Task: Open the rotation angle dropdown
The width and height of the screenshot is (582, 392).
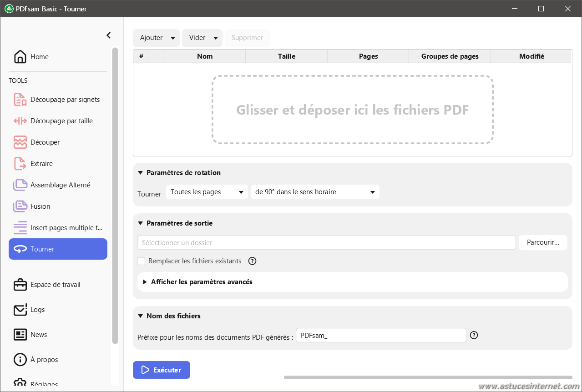Action: [314, 192]
